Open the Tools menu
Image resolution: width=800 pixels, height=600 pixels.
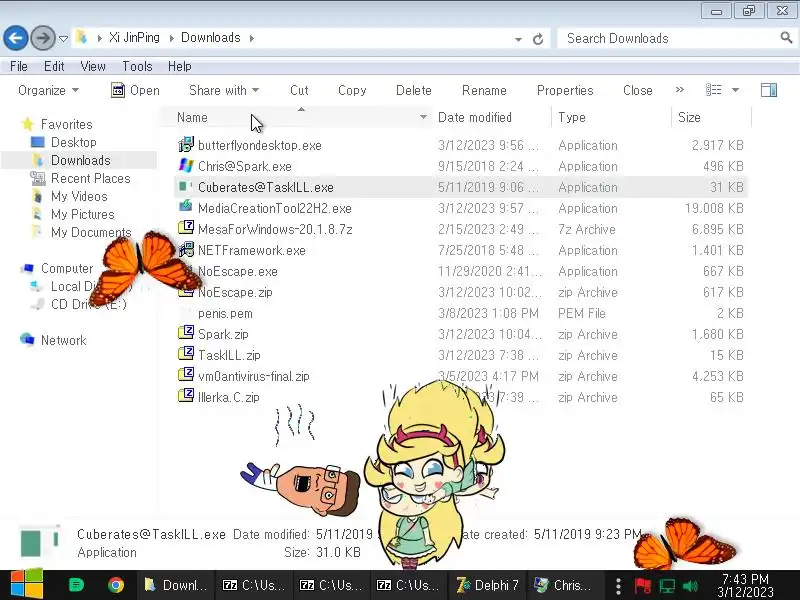(x=137, y=66)
